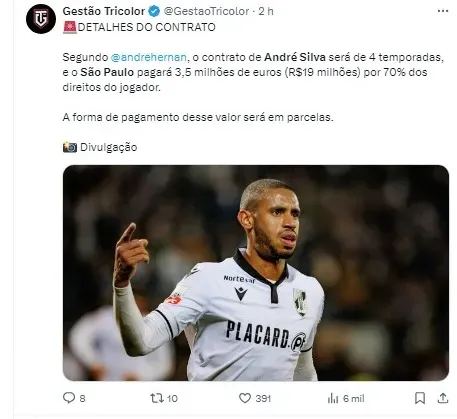Click the siren emoji before DETALHES
This screenshot has height=419, width=457.
tap(70, 27)
